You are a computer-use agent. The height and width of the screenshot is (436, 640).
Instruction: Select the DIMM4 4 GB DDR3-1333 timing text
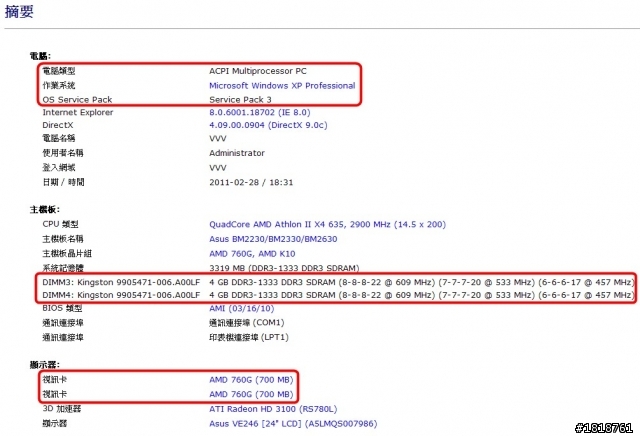(422, 295)
